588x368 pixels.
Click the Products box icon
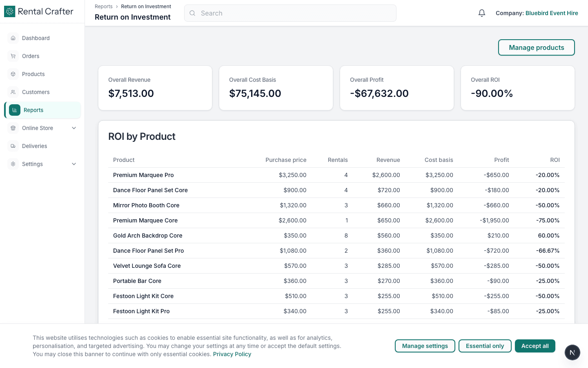pyautogui.click(x=13, y=74)
